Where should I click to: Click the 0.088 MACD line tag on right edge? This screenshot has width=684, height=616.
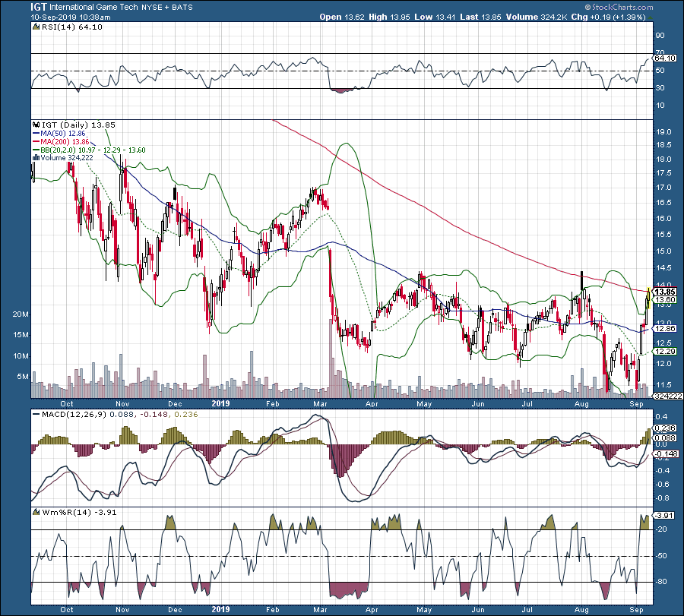tap(666, 438)
